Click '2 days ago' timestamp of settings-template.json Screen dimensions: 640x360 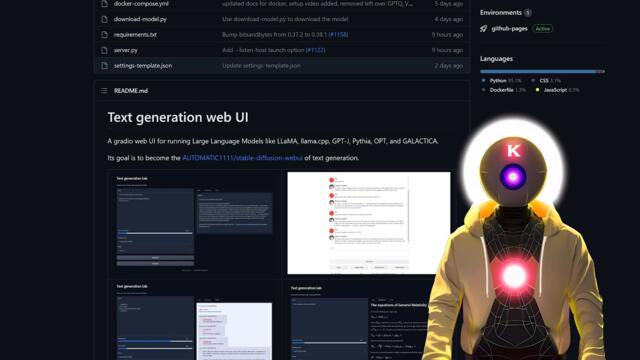coord(448,66)
